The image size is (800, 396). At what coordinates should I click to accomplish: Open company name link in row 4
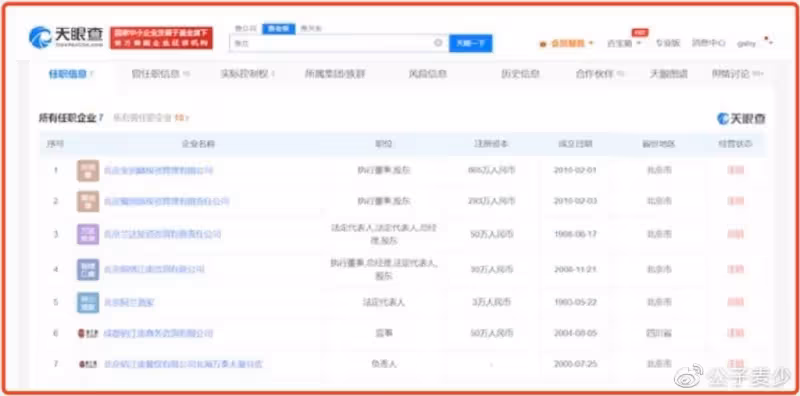coord(154,269)
